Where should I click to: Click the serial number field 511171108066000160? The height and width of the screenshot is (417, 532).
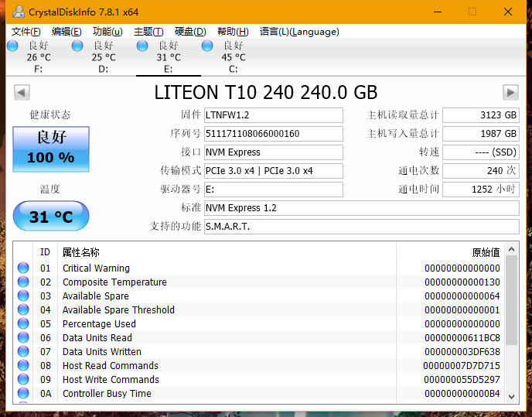click(274, 134)
